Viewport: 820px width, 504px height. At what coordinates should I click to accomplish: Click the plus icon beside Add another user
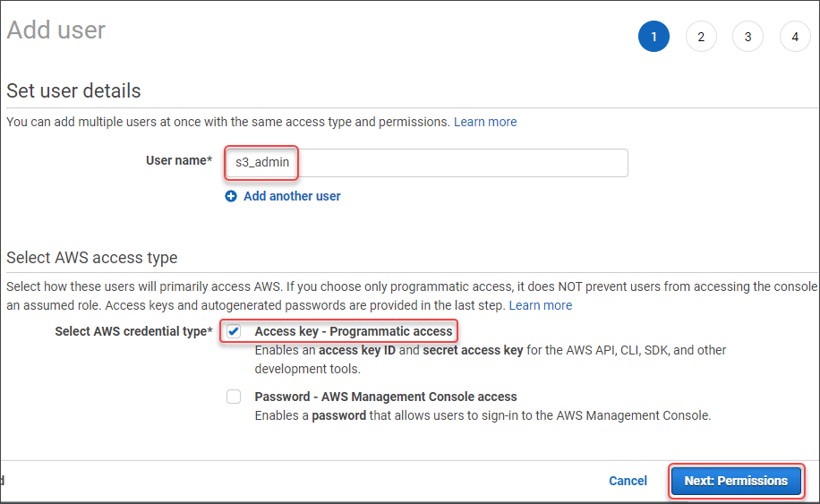(x=231, y=196)
